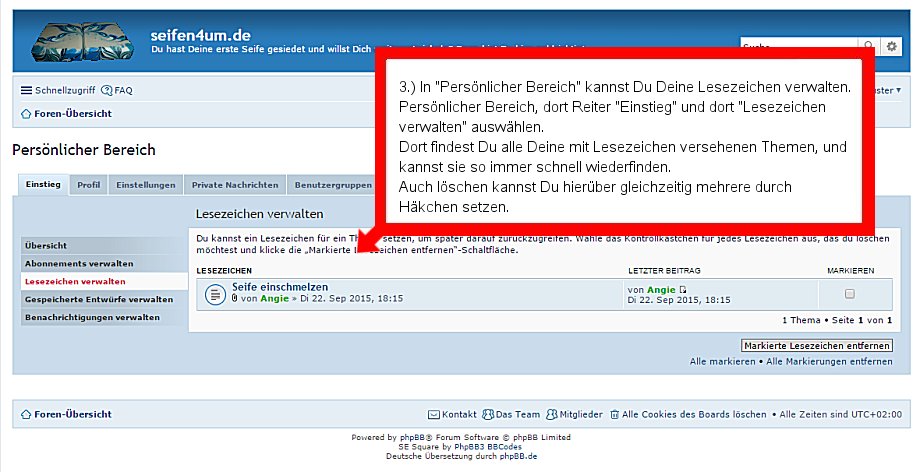Click Alle markieren link
Image resolution: width=920 pixels, height=472 pixels.
pyautogui.click(x=722, y=362)
